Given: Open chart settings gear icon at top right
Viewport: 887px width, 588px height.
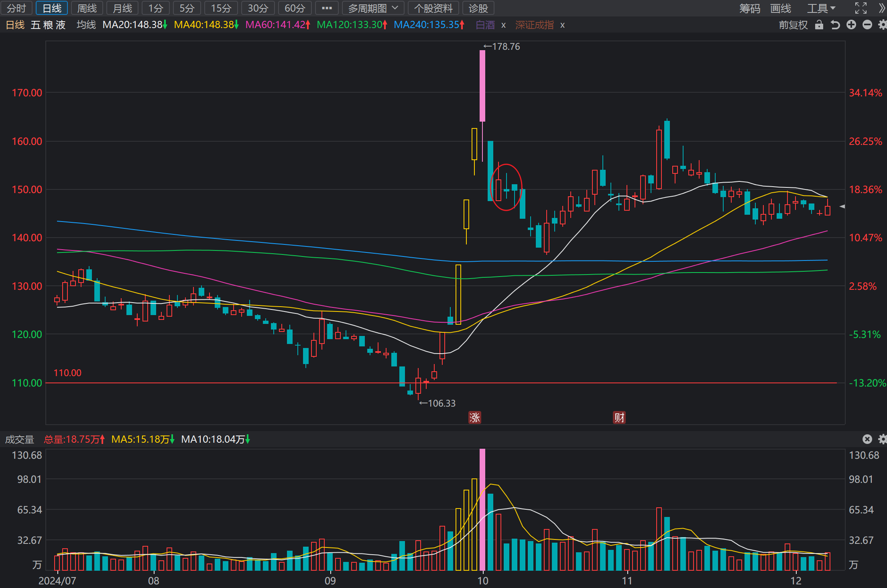Looking at the screenshot, I should click(x=882, y=25).
